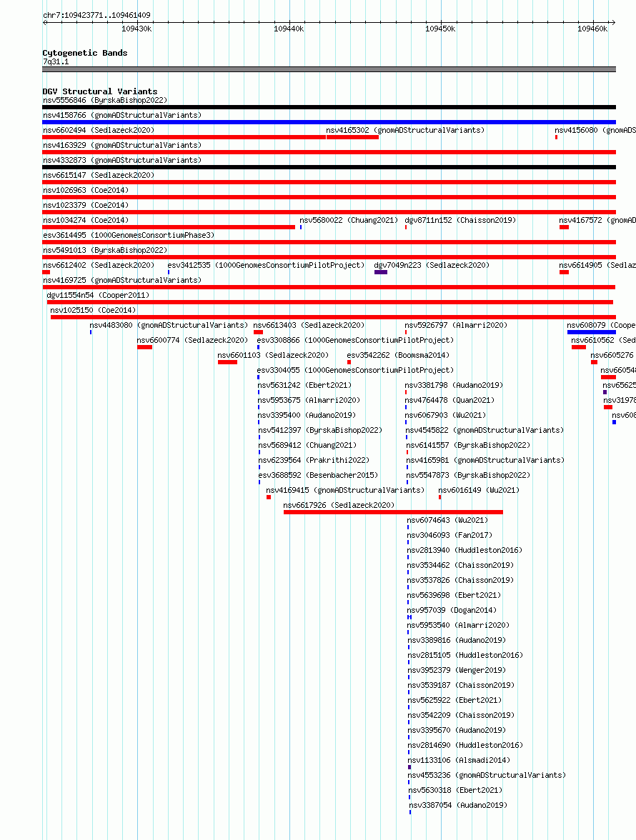Screen dimensions: 636x840
Task: Open nsv3952379 (Wenger2019) label
Action: pos(457,670)
